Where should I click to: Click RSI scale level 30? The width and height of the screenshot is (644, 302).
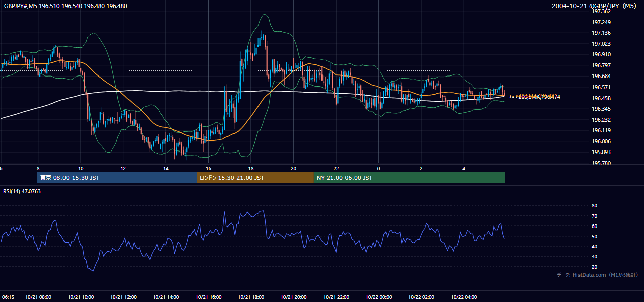click(594, 256)
